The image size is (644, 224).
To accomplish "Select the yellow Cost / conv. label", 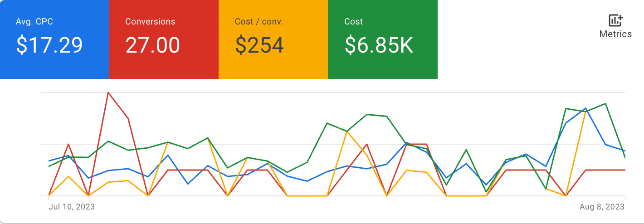I will (259, 22).
